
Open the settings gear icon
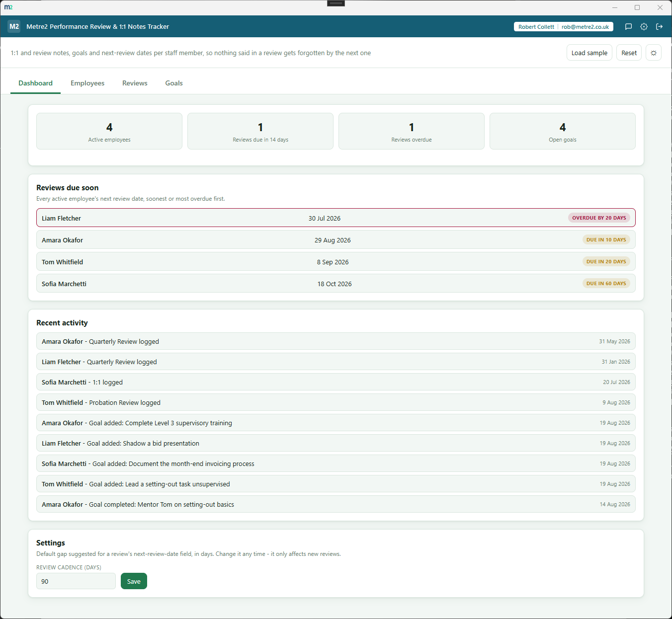click(x=644, y=27)
